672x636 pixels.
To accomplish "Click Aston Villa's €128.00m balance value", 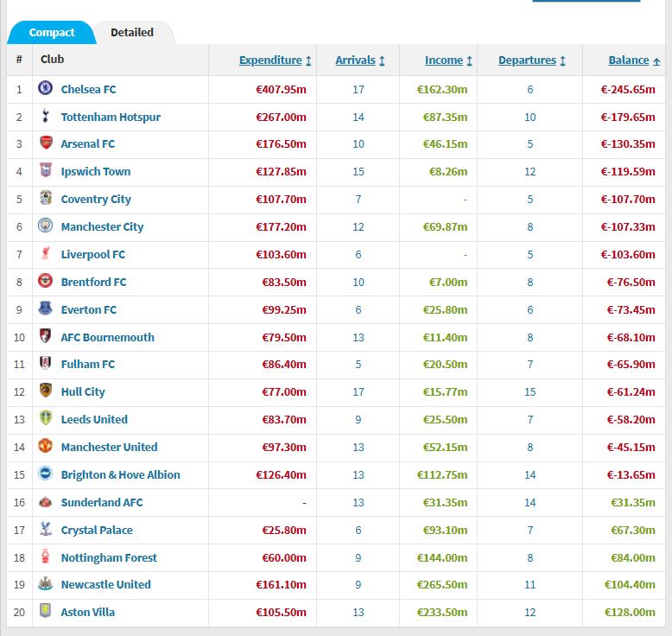I will click(x=630, y=613).
